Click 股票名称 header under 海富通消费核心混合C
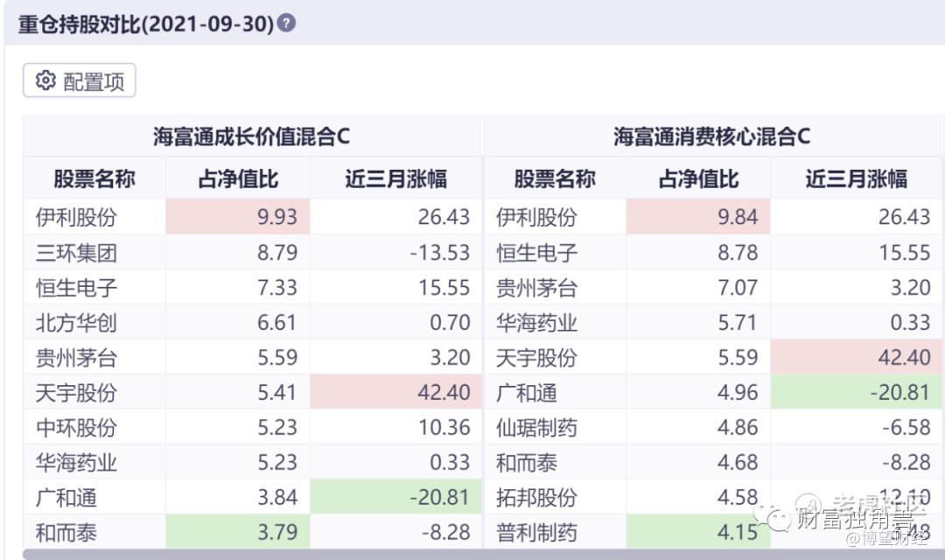This screenshot has width=945, height=560. [555, 179]
